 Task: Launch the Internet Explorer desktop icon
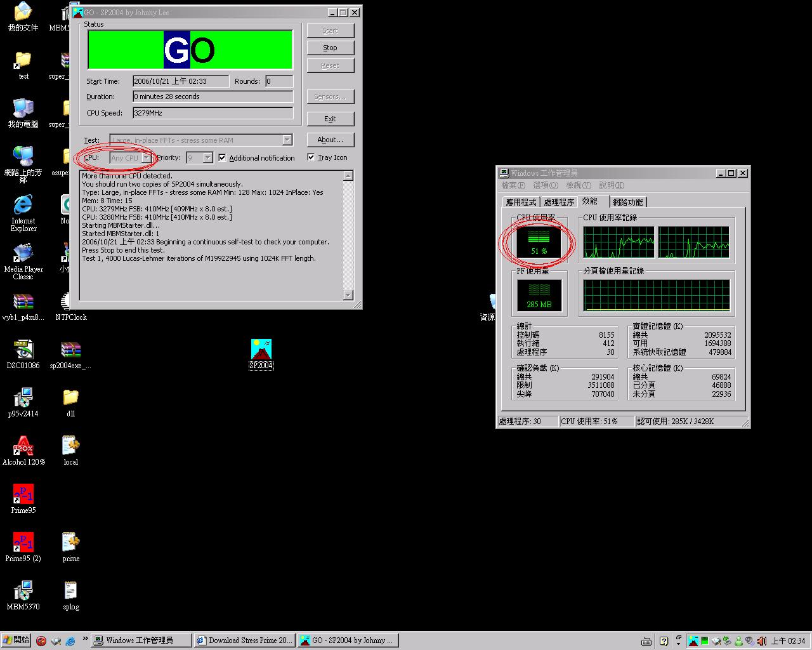coord(23,213)
